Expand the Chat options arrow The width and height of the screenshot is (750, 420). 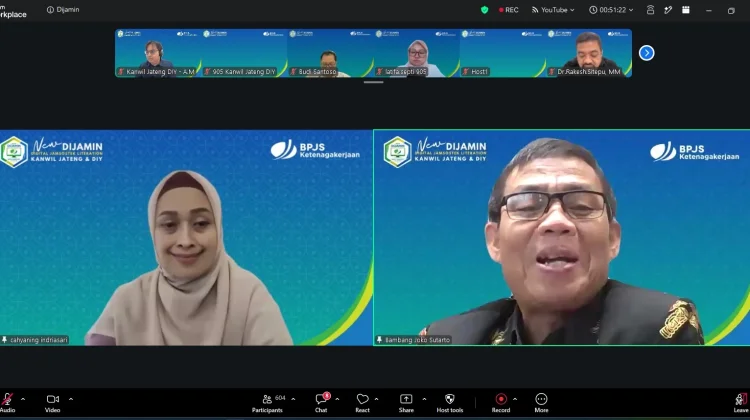[x=337, y=399]
